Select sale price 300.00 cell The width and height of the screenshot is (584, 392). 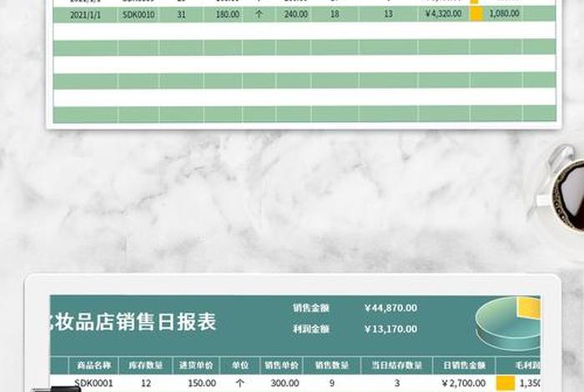coord(284,383)
